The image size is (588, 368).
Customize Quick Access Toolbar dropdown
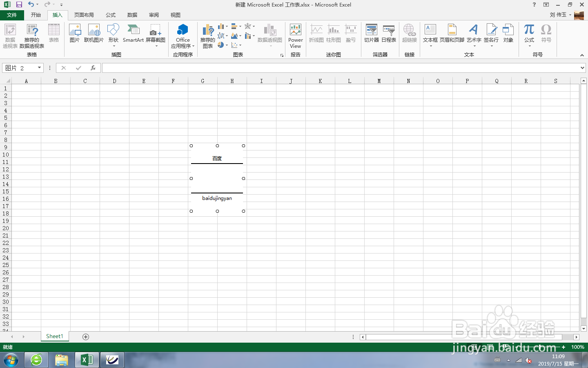(x=61, y=5)
